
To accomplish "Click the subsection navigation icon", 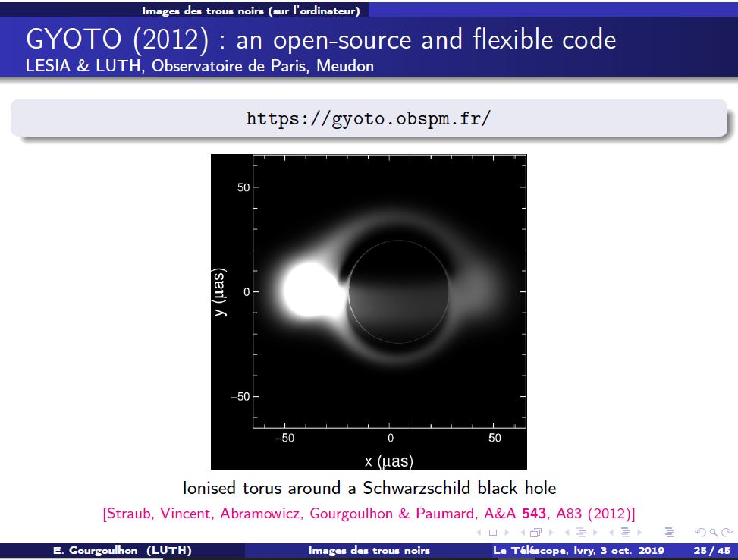I will (x=579, y=532).
